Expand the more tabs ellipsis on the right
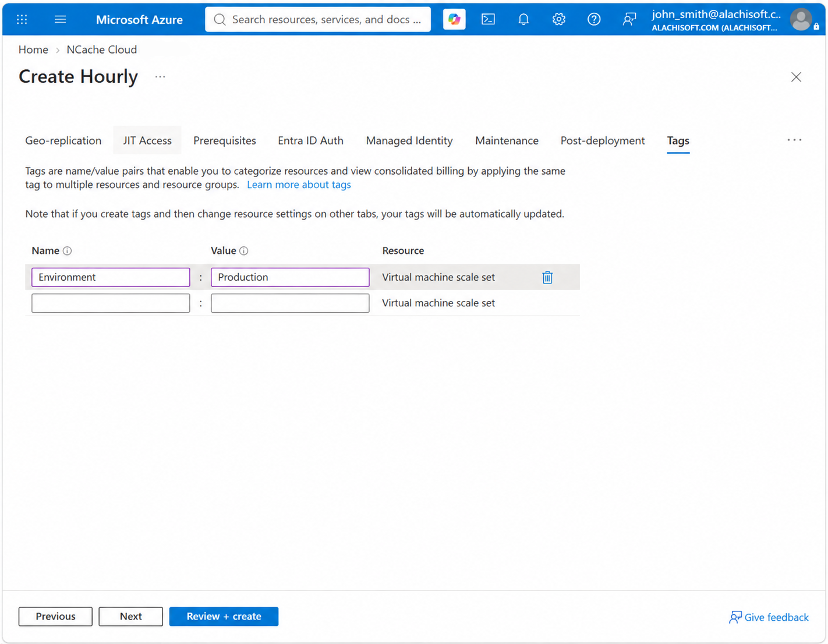The image size is (828, 644). coord(794,140)
